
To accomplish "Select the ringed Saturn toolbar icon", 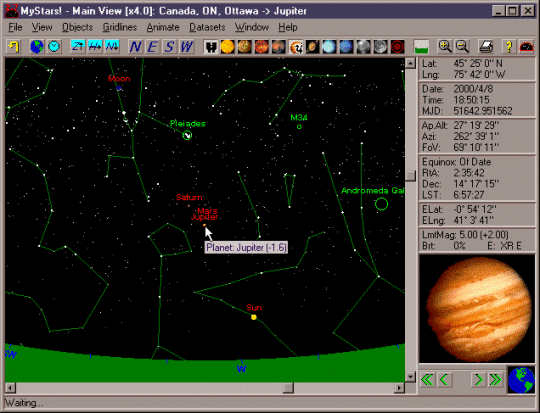I will 312,47.
